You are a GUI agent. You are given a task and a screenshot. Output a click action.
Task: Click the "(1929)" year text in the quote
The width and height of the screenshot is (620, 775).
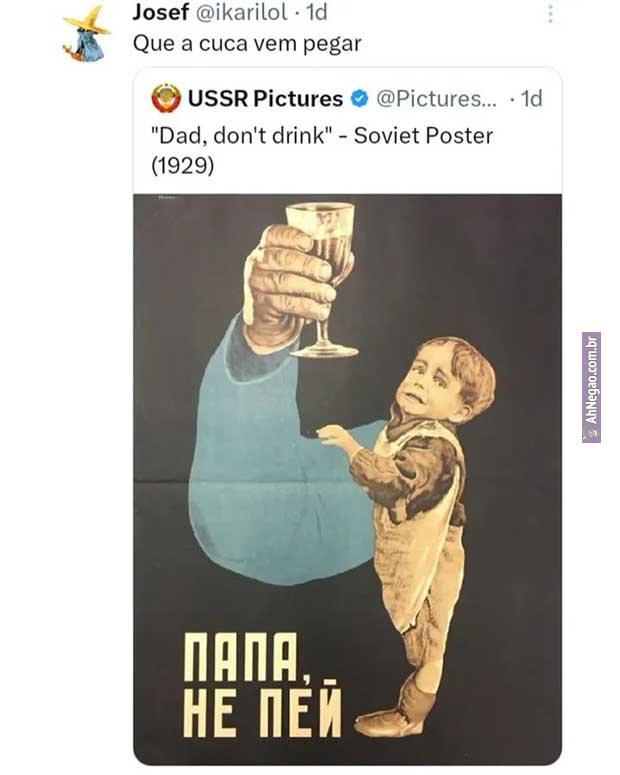pos(183,166)
